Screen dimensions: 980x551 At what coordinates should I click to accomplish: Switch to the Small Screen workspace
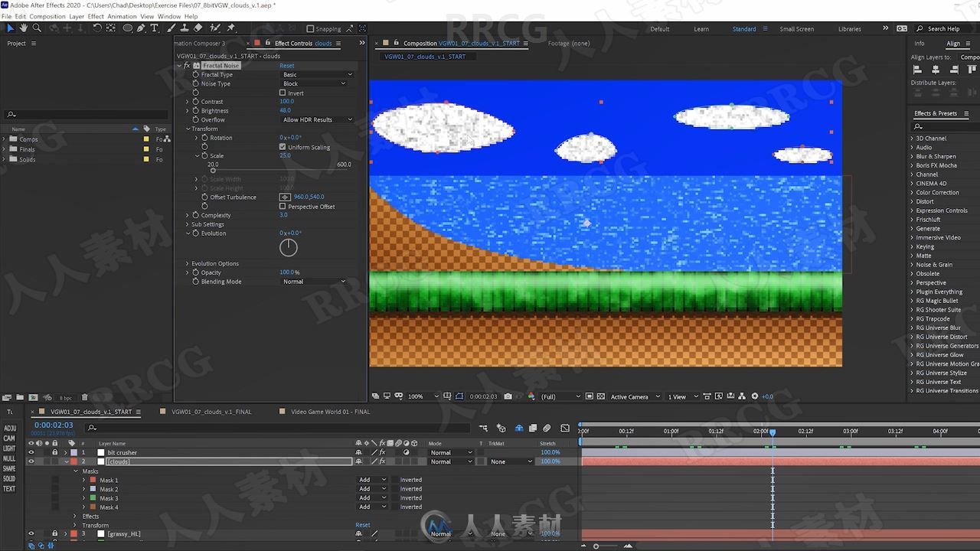pos(797,29)
